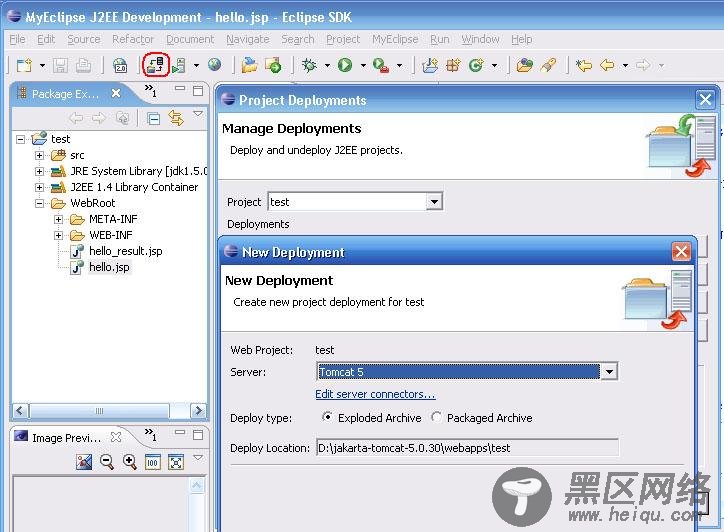Collapse the WebRoot folder node
This screenshot has height=532, width=724.
click(x=39, y=203)
